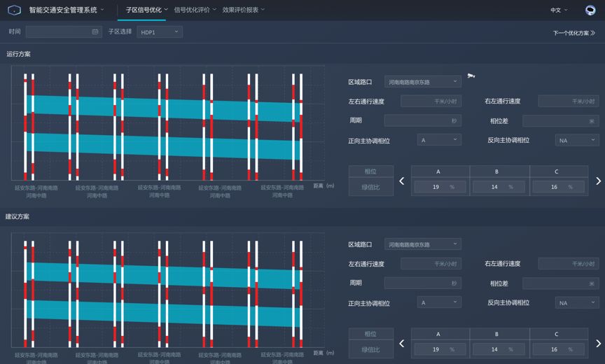605x364 pixels.
Task: Click the 相位 row label in 运行方案
Action: tap(371, 171)
